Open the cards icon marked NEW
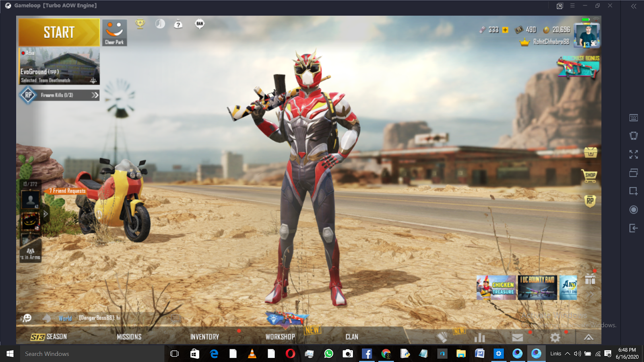The height and width of the screenshot is (362, 644). [443, 337]
